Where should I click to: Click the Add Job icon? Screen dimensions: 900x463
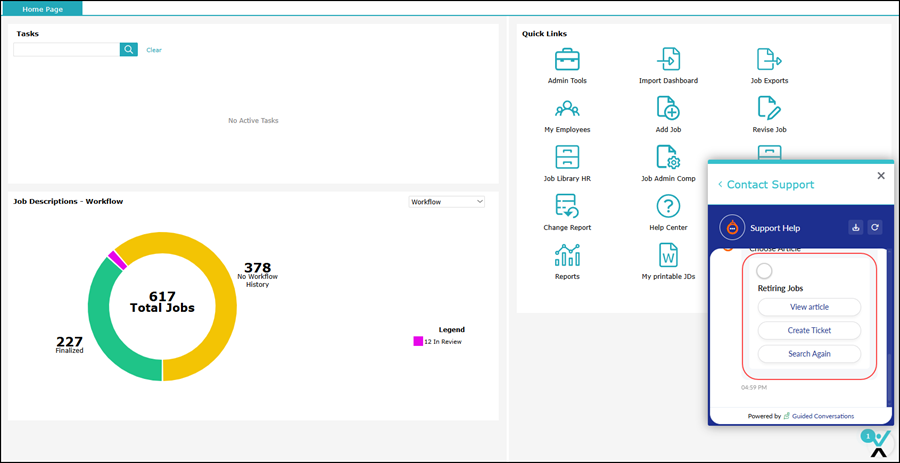(668, 108)
